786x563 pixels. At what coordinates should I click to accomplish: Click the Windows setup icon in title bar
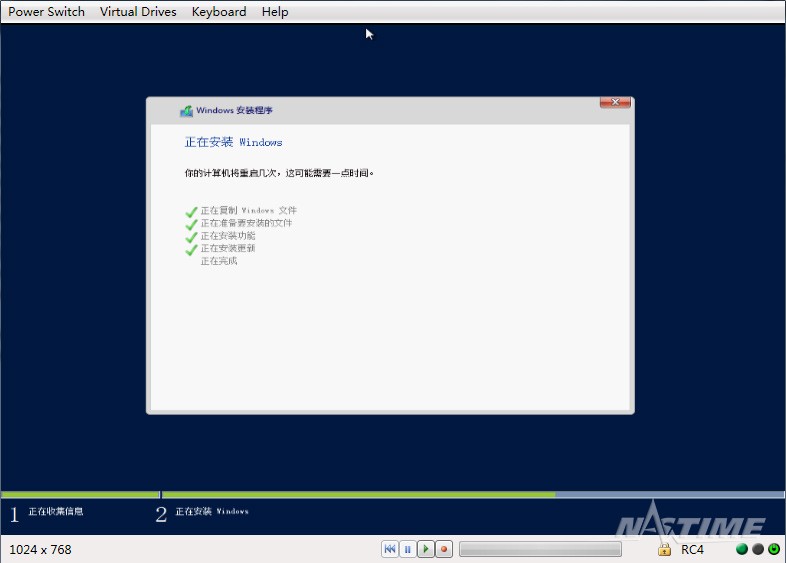186,111
